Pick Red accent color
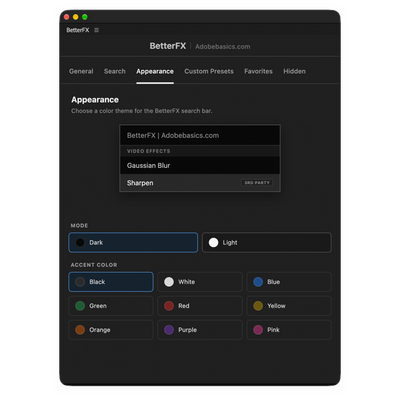 tap(200, 306)
